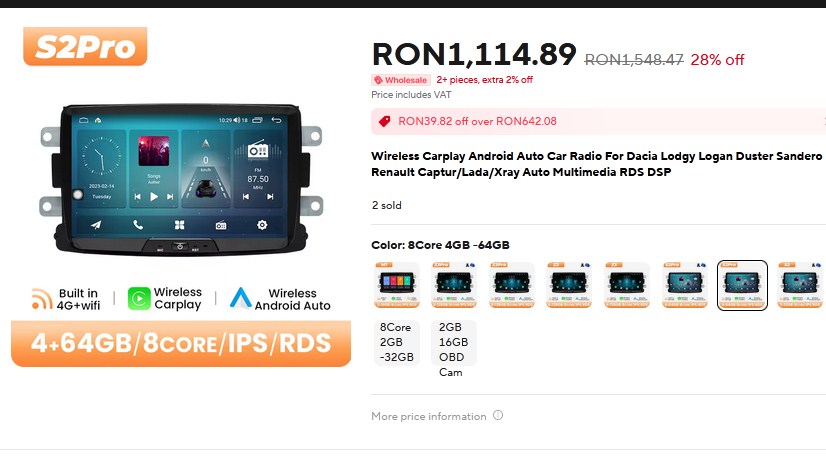This screenshot has width=826, height=464.
Task: Click the settings gear icon on radio screen
Action: click(x=262, y=225)
